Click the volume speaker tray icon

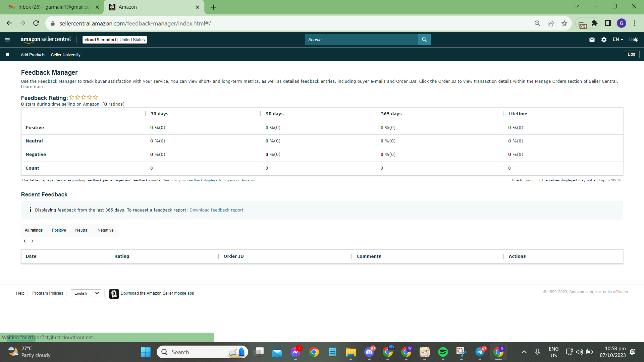click(579, 352)
